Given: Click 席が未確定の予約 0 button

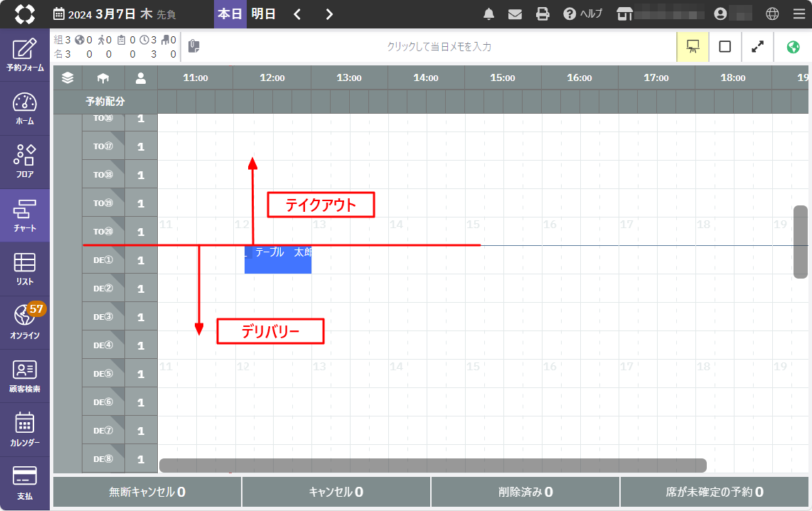Looking at the screenshot, I should point(714,492).
